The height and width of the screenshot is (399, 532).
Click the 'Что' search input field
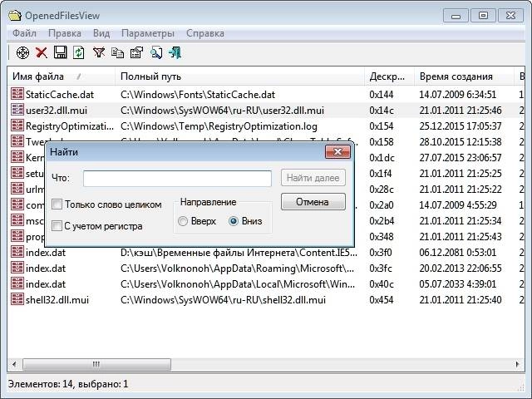177,178
